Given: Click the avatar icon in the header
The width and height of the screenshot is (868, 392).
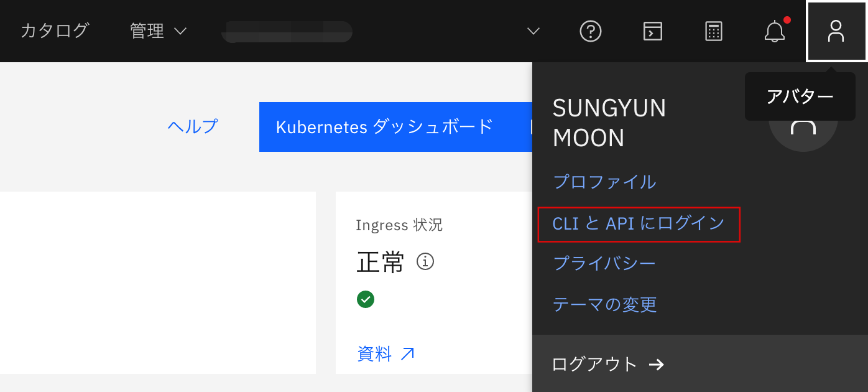Looking at the screenshot, I should tap(836, 31).
